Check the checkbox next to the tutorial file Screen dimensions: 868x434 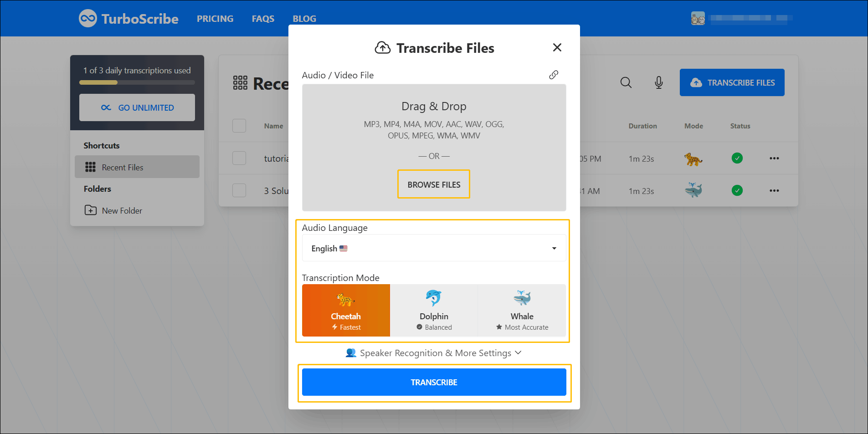tap(239, 158)
